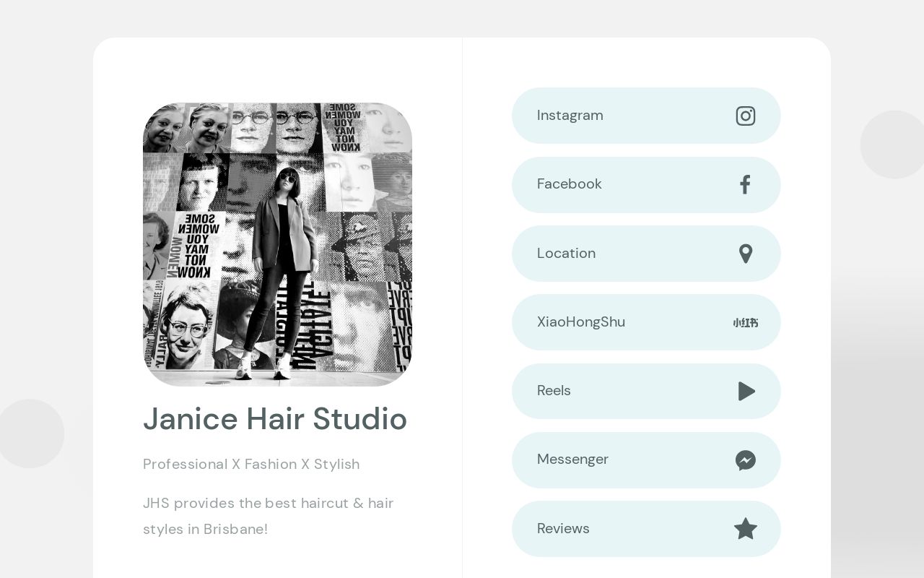The width and height of the screenshot is (924, 578).
Task: Click the Janice Hair Studio heading
Action: tap(275, 419)
